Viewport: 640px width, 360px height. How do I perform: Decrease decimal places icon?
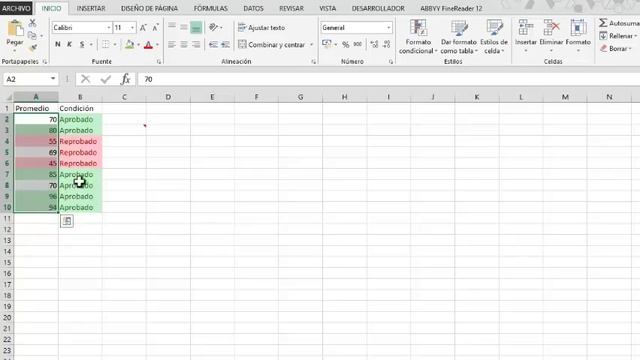(x=387, y=44)
